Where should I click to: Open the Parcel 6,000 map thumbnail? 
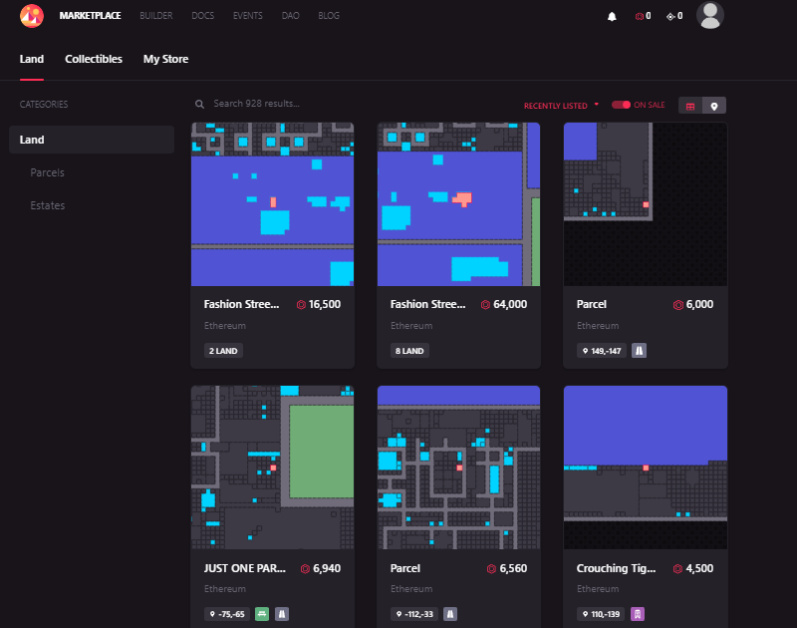pyautogui.click(x=646, y=204)
